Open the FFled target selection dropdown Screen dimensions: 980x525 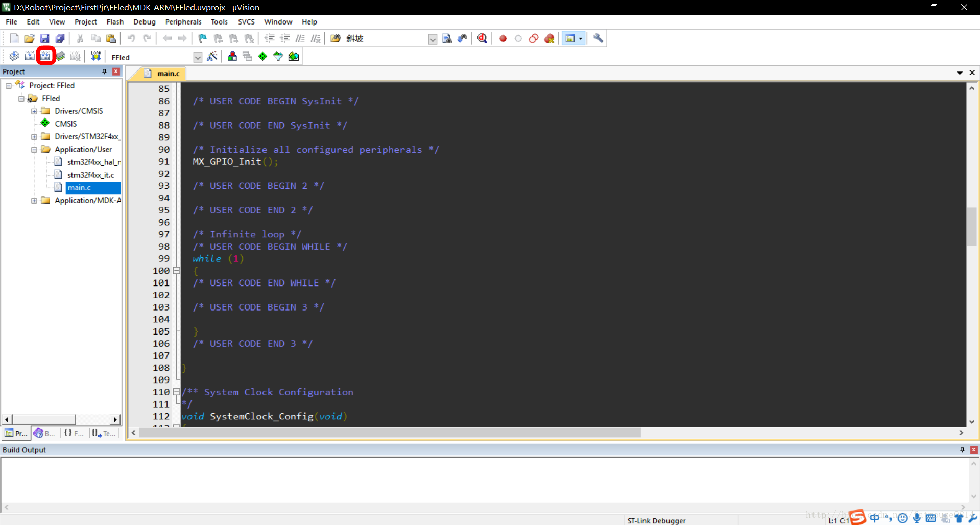(x=198, y=57)
